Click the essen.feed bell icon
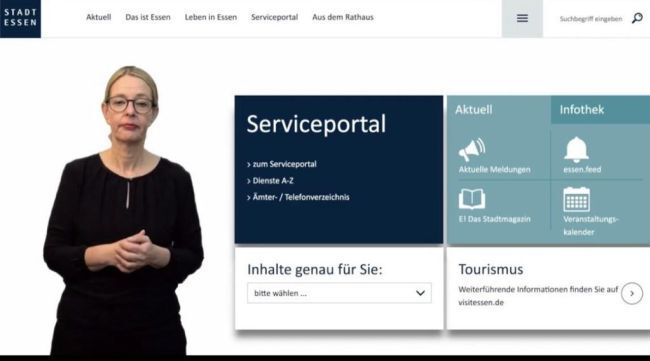The width and height of the screenshot is (650, 361). [576, 150]
